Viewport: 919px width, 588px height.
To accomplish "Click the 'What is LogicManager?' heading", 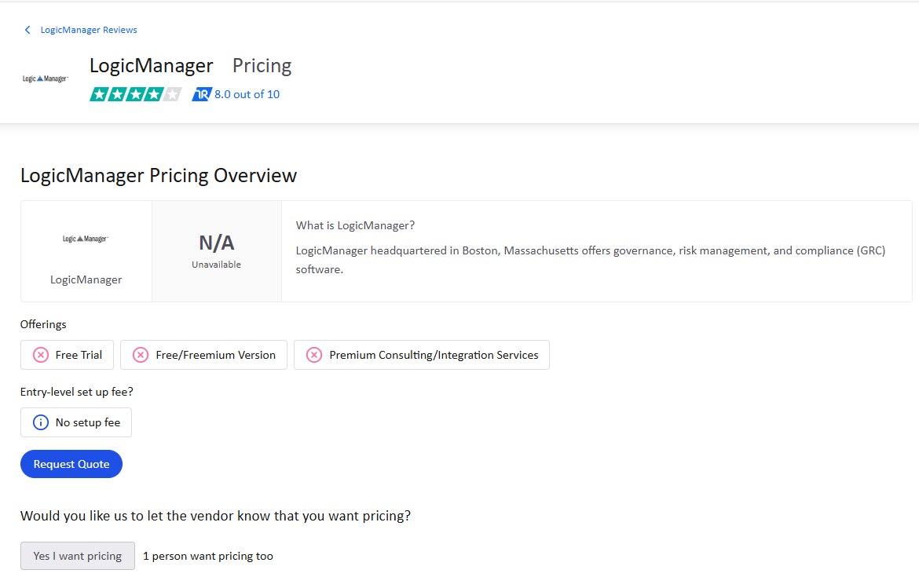I will coord(355,225).
